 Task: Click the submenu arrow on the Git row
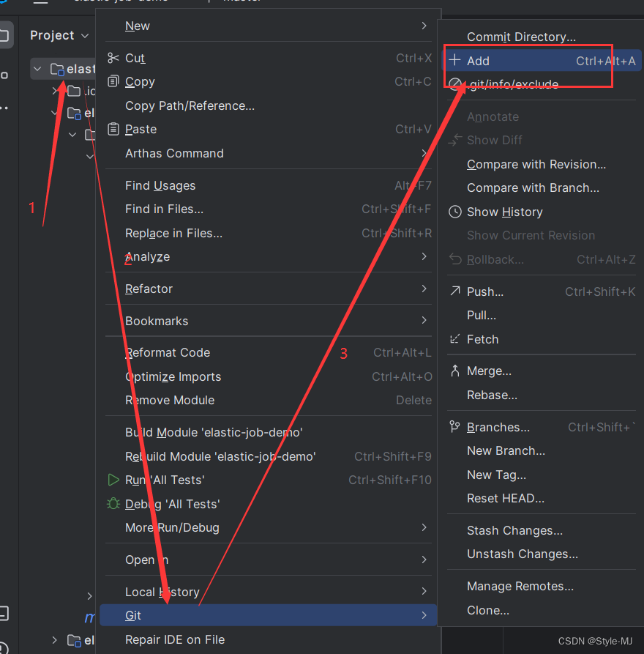pyautogui.click(x=424, y=615)
